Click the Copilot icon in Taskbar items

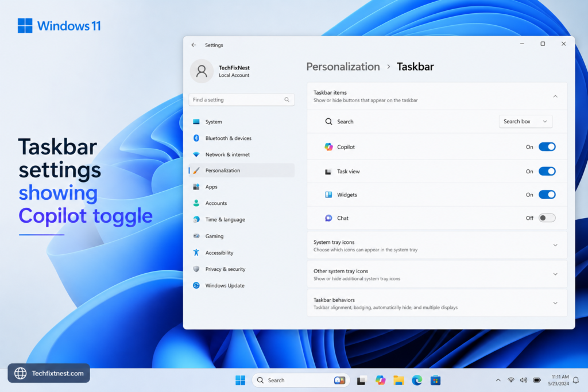328,147
